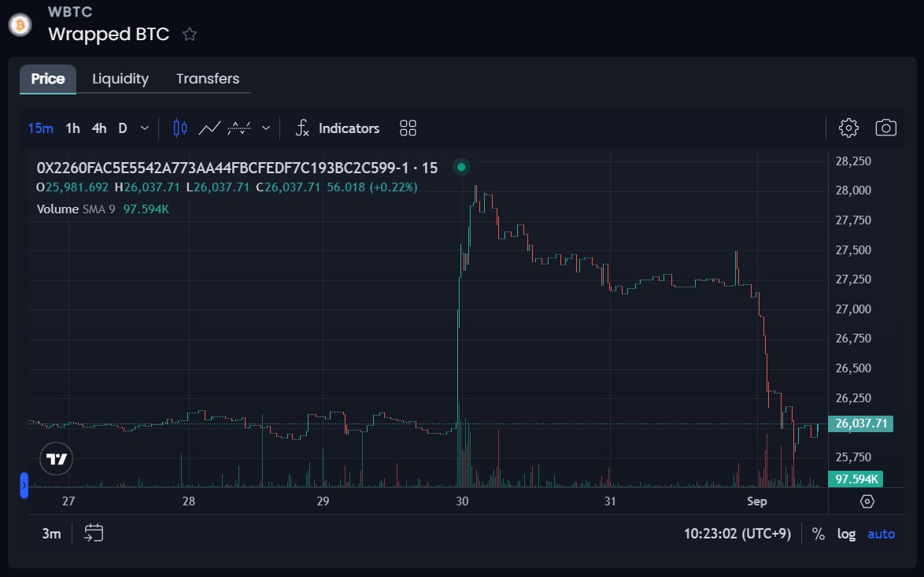Open the go to date calendar icon
The image size is (924, 577).
pos(94,534)
